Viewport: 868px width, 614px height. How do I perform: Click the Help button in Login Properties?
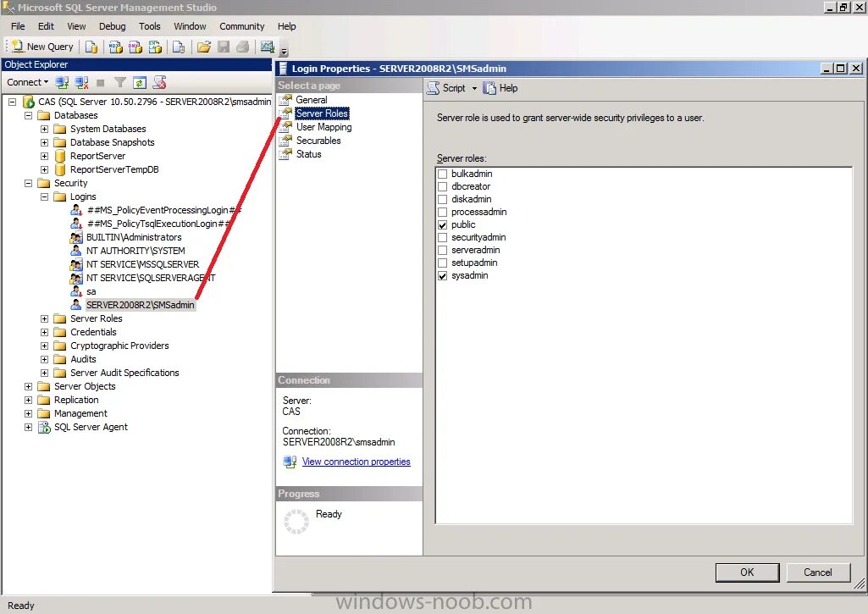[500, 88]
